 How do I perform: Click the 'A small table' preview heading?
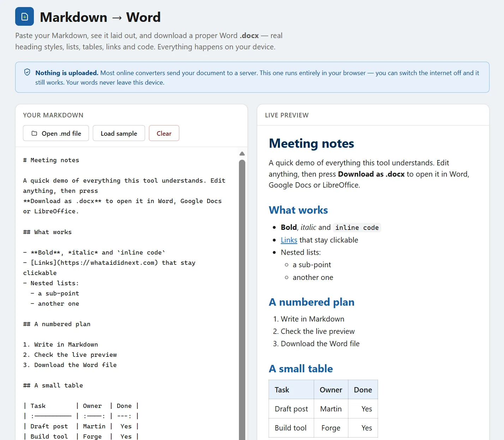(x=301, y=369)
